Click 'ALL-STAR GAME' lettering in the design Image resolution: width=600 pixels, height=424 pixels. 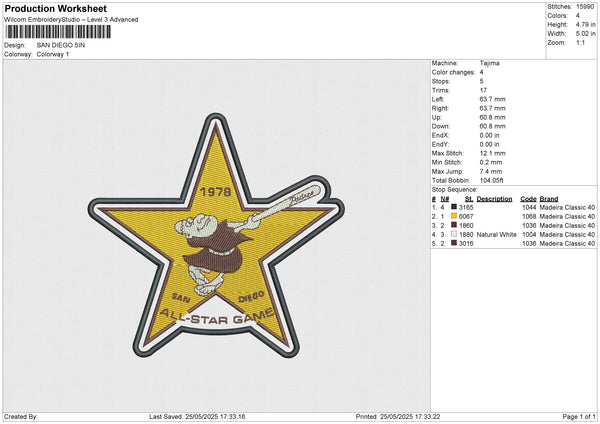(x=217, y=317)
